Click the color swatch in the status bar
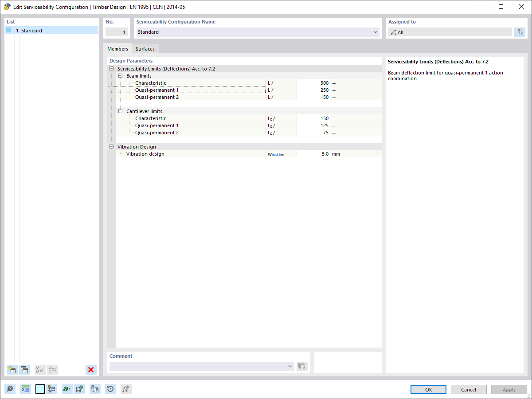532x399 pixels. coord(39,389)
